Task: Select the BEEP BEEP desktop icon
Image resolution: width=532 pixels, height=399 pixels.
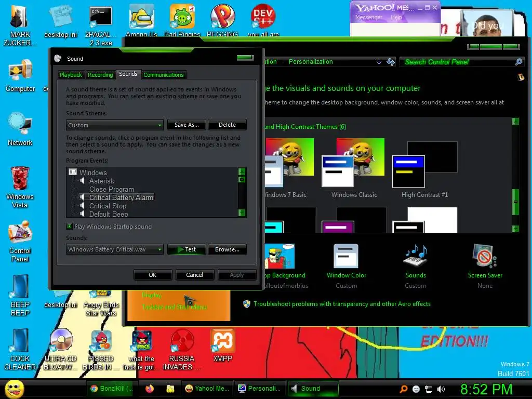Action: [20, 296]
